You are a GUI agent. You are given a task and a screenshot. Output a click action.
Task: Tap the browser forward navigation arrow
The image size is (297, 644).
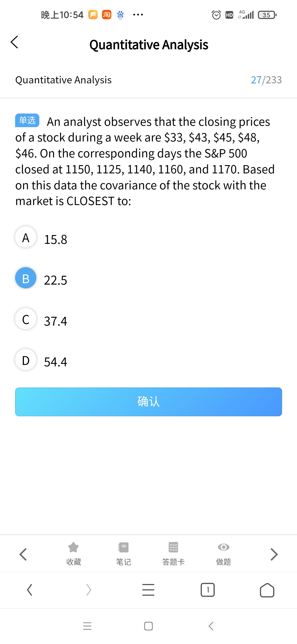(x=89, y=590)
